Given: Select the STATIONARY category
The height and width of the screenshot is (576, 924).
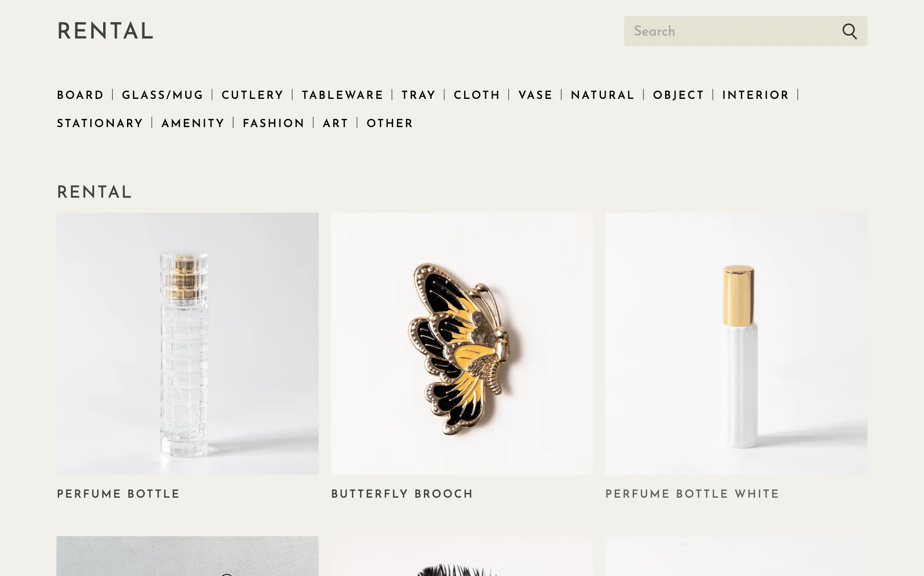Looking at the screenshot, I should 100,123.
